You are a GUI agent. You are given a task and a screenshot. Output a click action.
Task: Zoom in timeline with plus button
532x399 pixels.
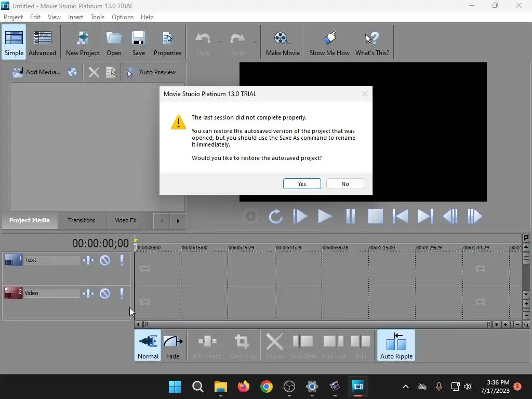(506, 325)
